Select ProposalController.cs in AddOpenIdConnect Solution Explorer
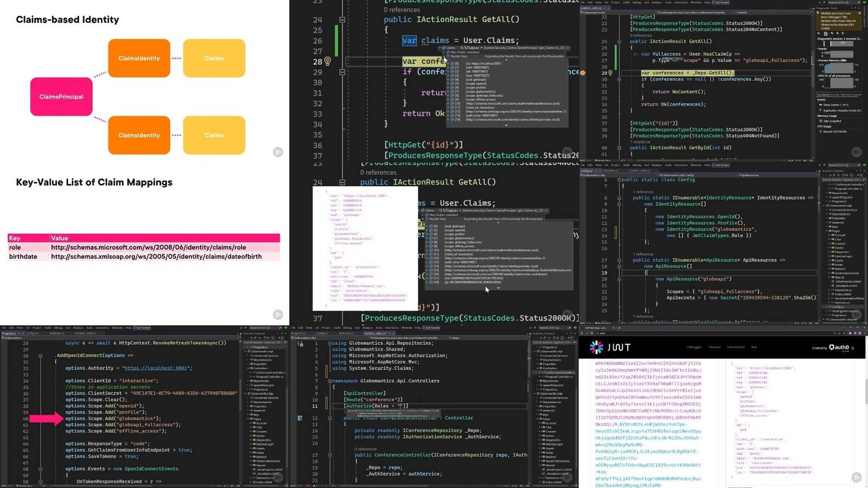Viewport: 868px width, 488px height. point(270,377)
